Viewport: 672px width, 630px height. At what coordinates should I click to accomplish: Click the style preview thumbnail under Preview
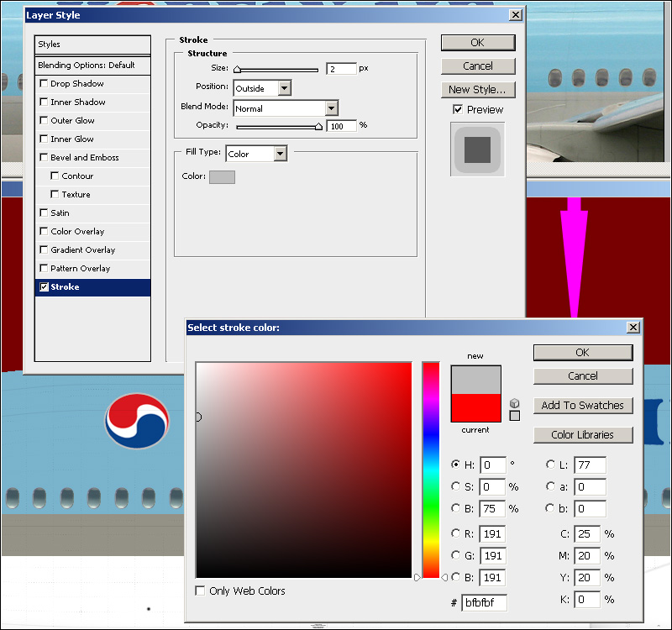[477, 149]
